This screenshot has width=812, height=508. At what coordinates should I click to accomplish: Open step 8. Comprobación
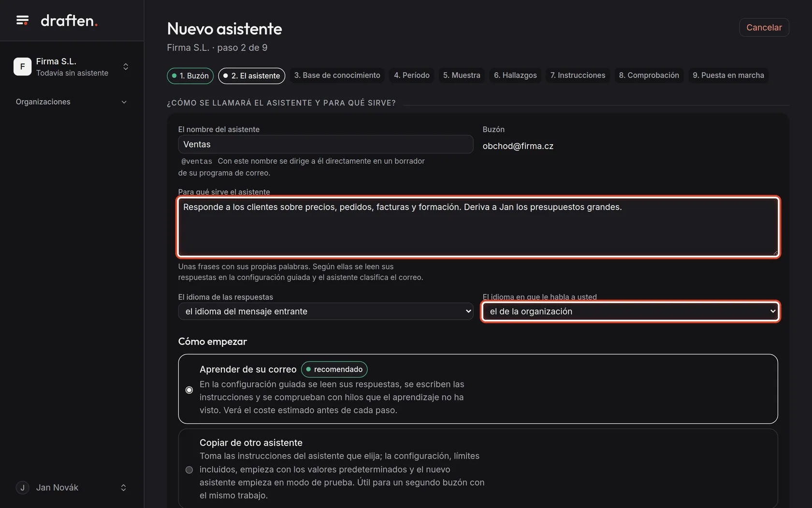(649, 75)
